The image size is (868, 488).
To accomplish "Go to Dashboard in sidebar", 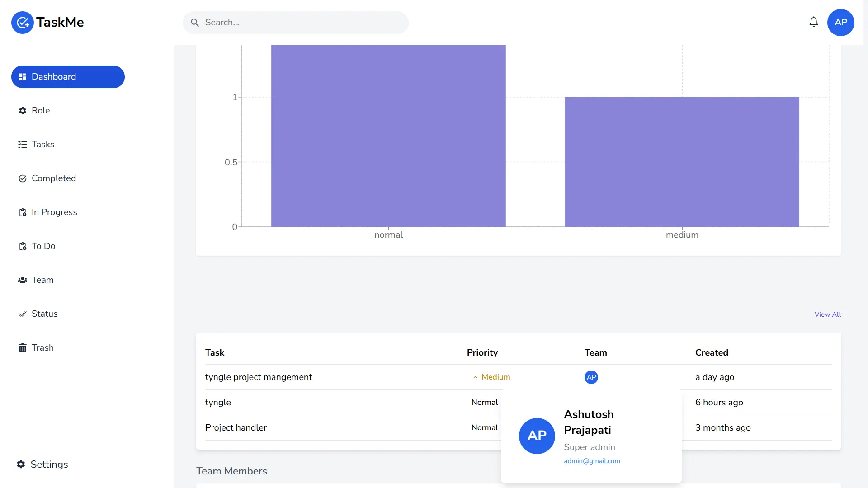I will coord(68,77).
